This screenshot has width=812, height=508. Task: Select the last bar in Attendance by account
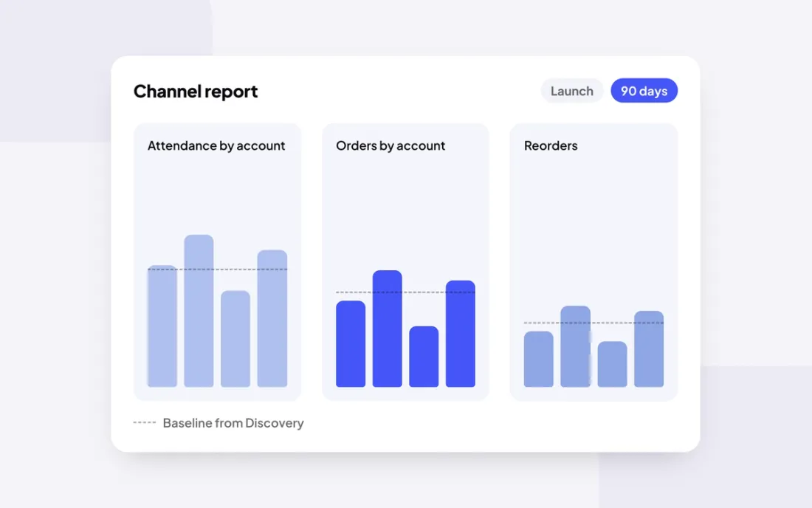point(272,318)
